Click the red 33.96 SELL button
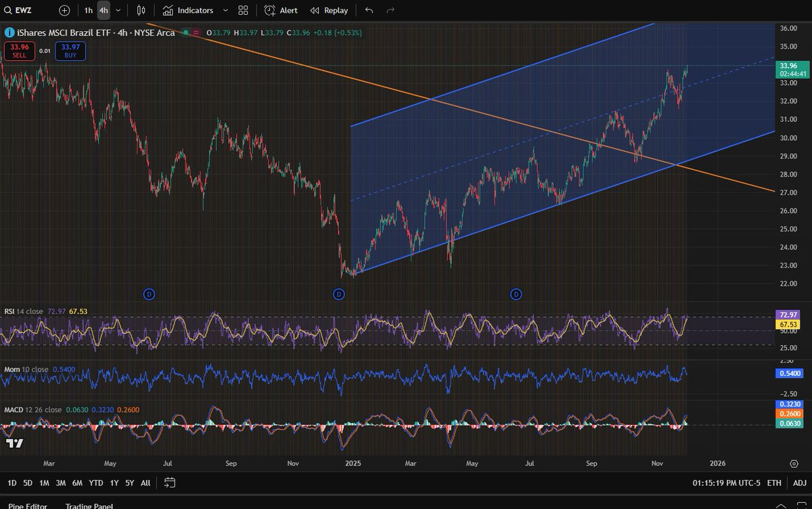 coord(20,51)
